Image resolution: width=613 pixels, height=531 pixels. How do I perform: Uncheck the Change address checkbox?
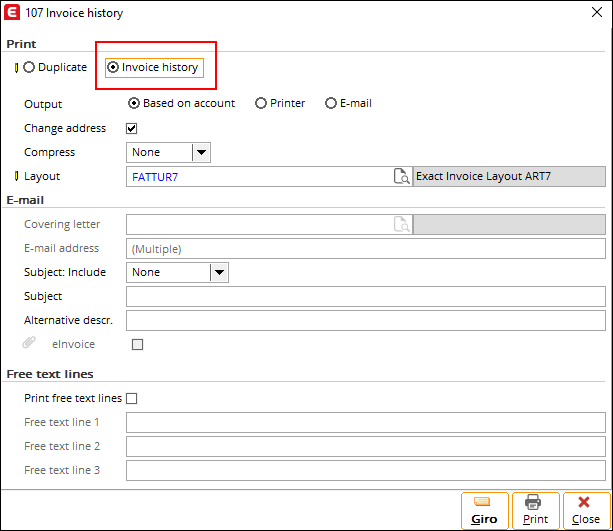(x=132, y=128)
